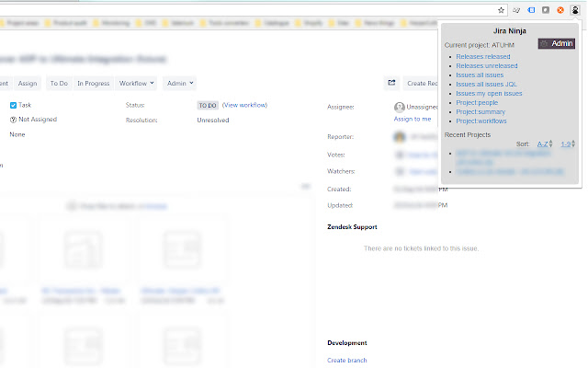Open Project:summary link
The width and height of the screenshot is (588, 368).
(x=481, y=112)
